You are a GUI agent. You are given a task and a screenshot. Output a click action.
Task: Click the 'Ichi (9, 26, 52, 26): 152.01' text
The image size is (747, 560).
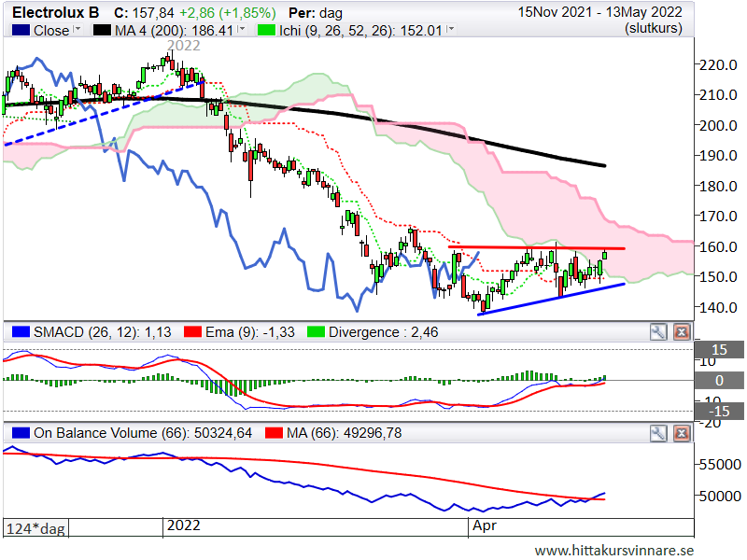360,31
